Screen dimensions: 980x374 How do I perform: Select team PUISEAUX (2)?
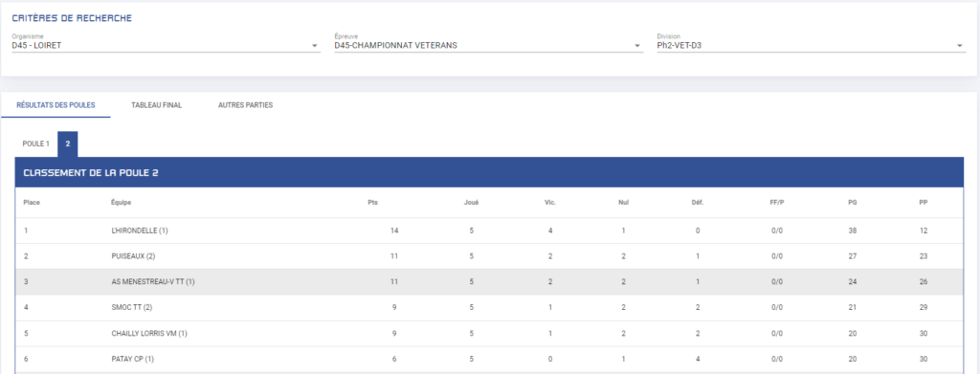(132, 256)
